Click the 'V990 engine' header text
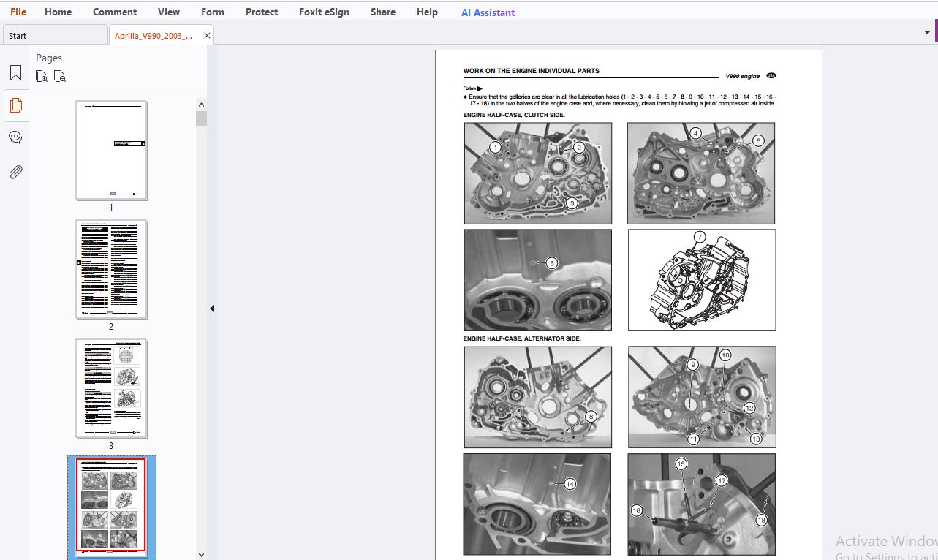This screenshot has width=938, height=560. (742, 76)
